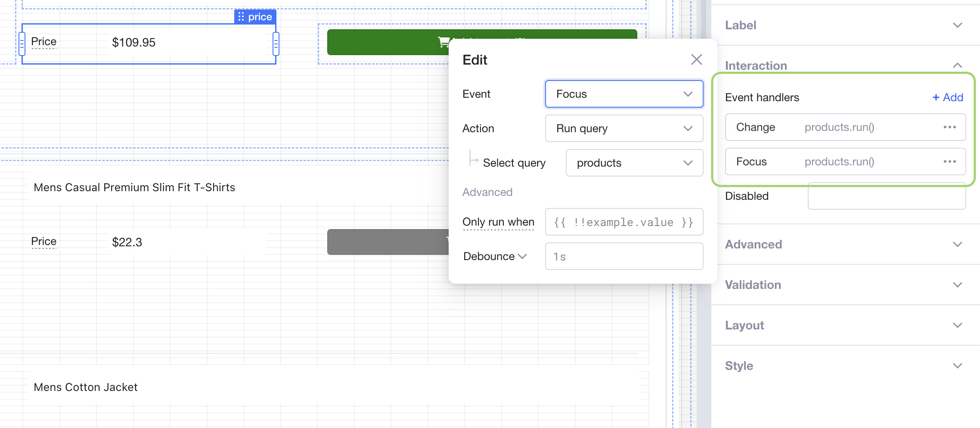980x428 pixels.
Task: Add a new event handler
Action: 947,97
